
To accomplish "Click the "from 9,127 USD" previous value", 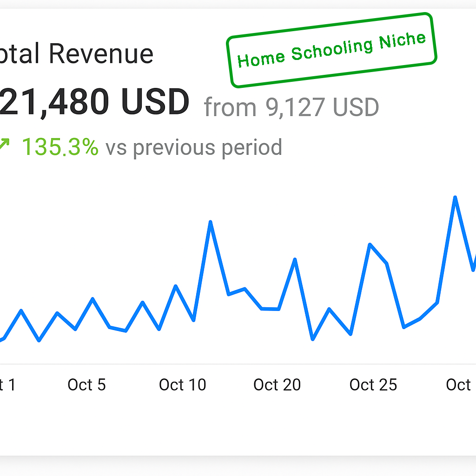I will tap(291, 107).
